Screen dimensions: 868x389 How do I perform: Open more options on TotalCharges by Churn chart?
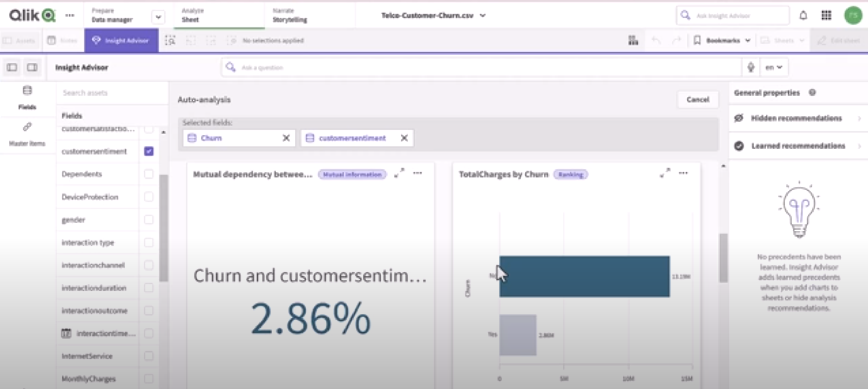coord(683,173)
